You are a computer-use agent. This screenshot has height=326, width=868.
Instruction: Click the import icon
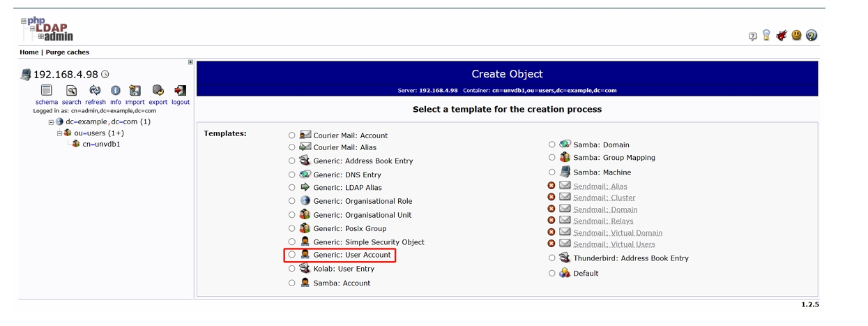pos(135,91)
